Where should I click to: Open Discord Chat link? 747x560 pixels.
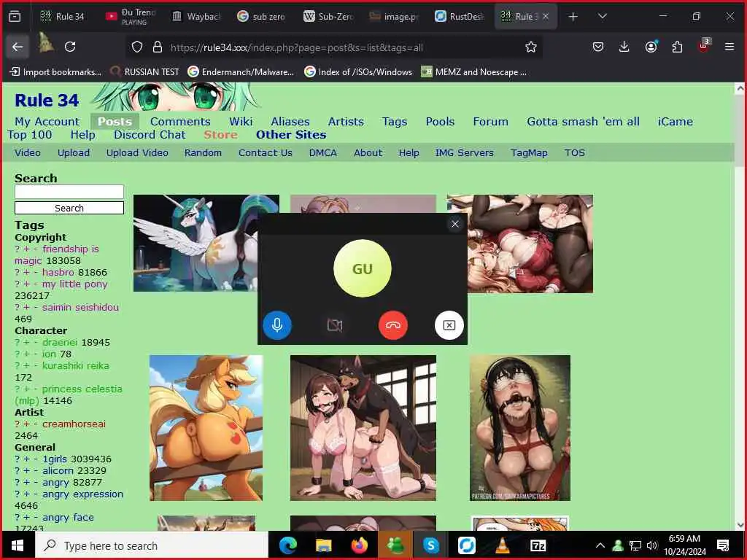click(150, 135)
